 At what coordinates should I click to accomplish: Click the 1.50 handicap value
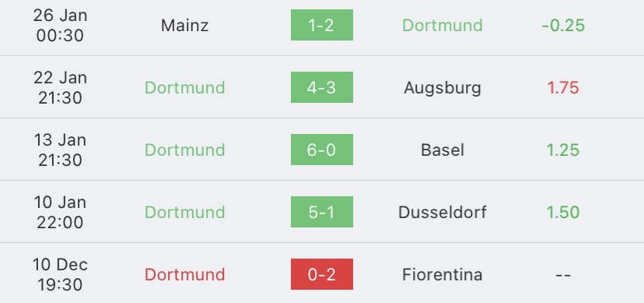click(563, 212)
